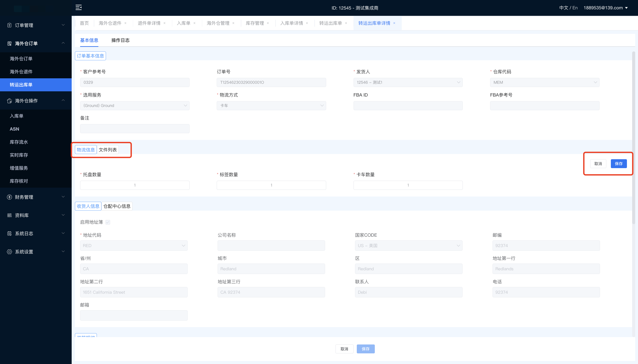Close the 海外仓退件 tab
Viewport: 638px width, 364px height.
(x=125, y=23)
